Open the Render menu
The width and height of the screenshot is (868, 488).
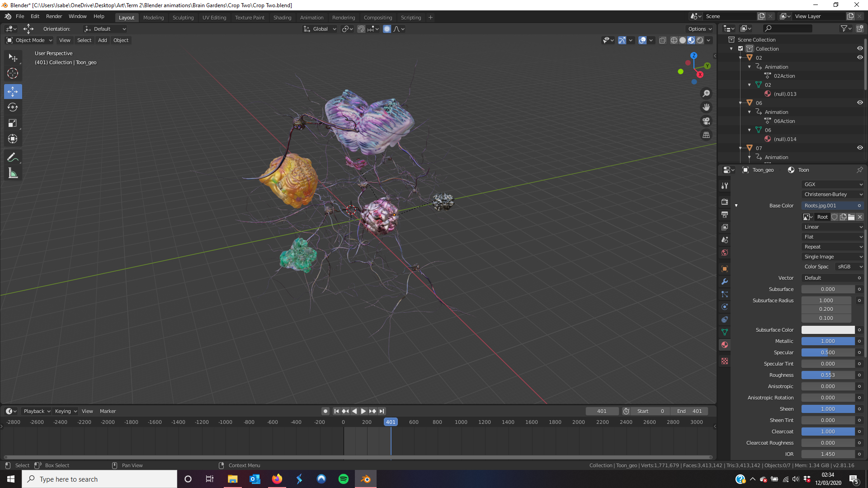[54, 16]
